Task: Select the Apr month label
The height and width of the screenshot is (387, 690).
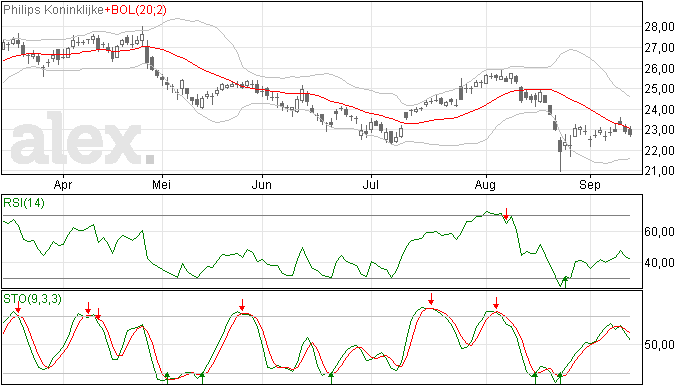Action: (x=63, y=185)
